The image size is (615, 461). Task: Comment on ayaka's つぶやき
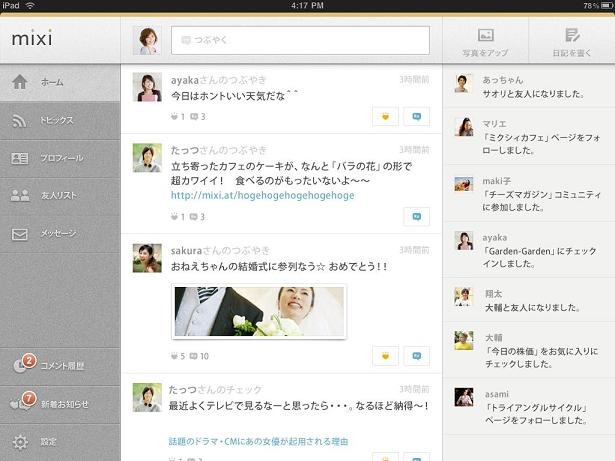pyautogui.click(x=417, y=117)
